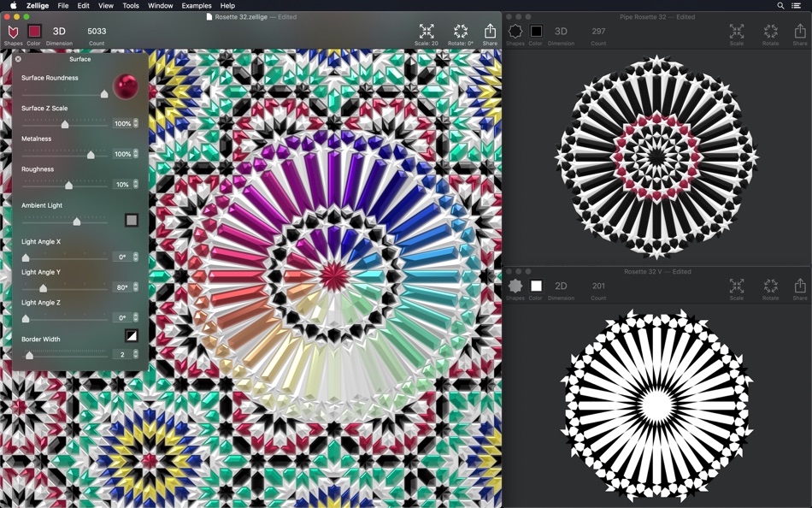
Task: Open the Examples menu
Action: click(x=197, y=6)
